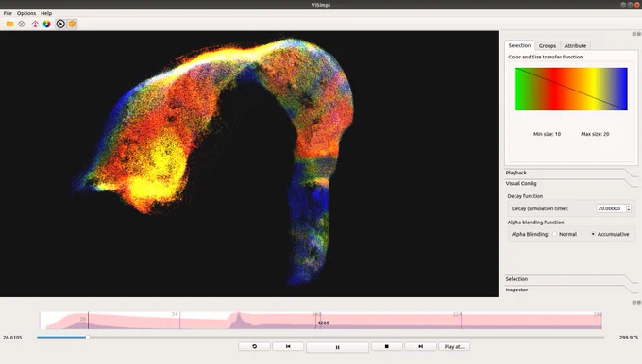Image resolution: width=642 pixels, height=364 pixels.
Task: Click the repeat loop playback button
Action: point(254,346)
